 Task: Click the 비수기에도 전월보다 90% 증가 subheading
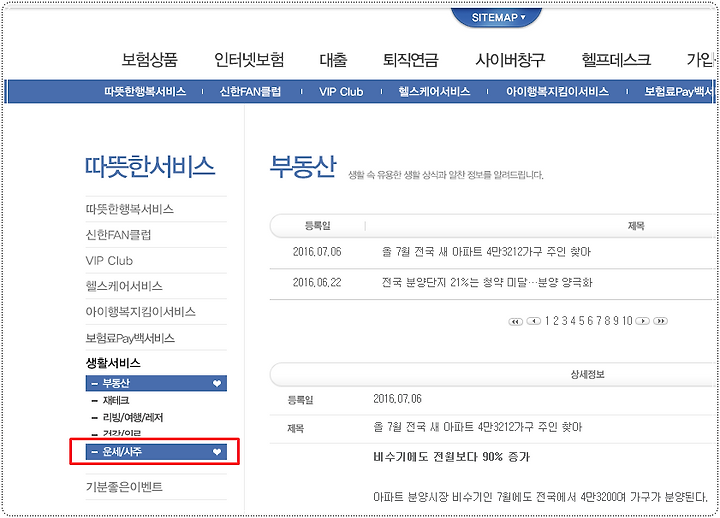click(x=452, y=457)
